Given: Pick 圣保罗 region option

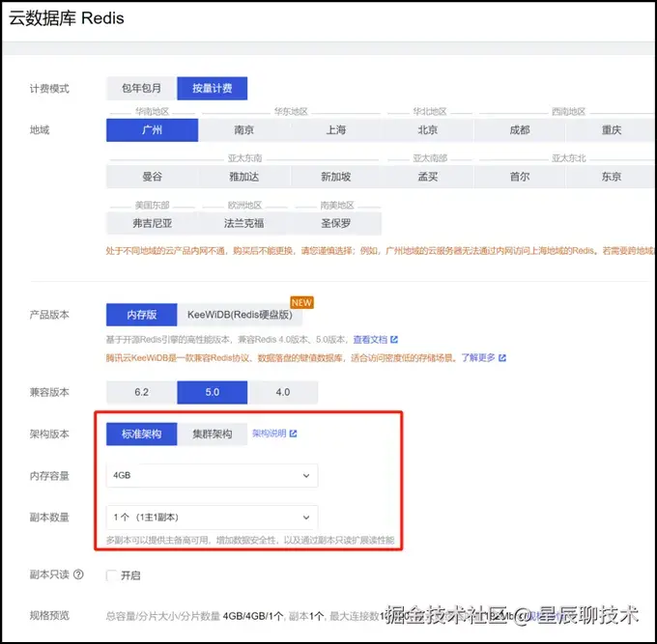Looking at the screenshot, I should [335, 223].
